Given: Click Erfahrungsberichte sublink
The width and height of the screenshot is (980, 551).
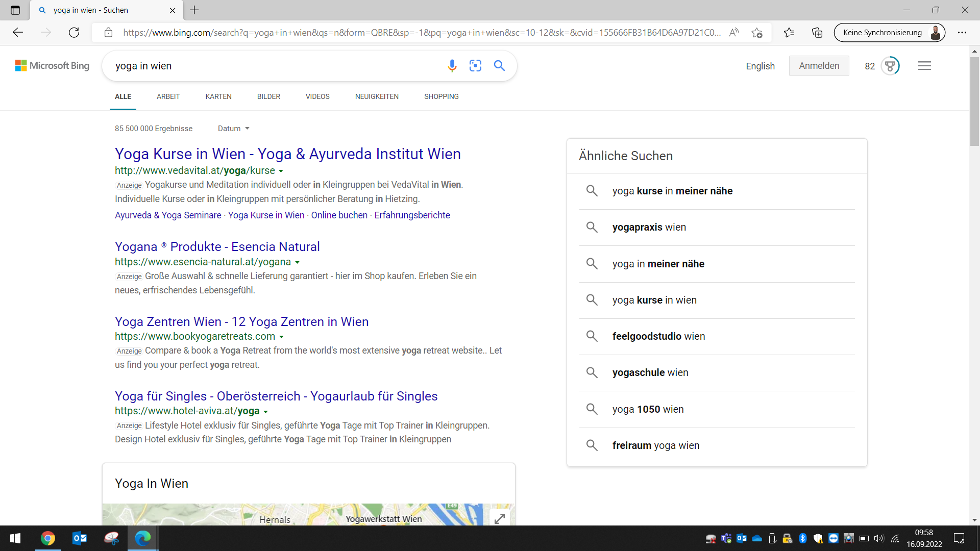Looking at the screenshot, I should (x=412, y=215).
